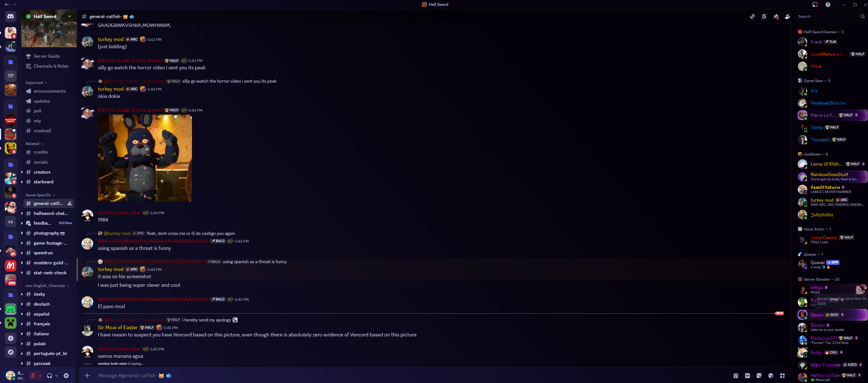The width and height of the screenshot is (868, 383).
Task: Toggle headphone deafen
Action: pos(50,376)
